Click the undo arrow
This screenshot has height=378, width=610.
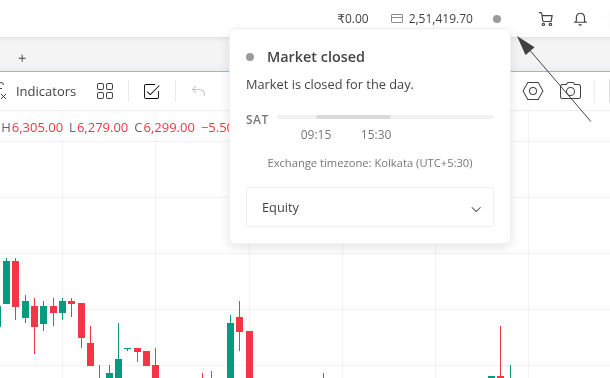pyautogui.click(x=198, y=91)
